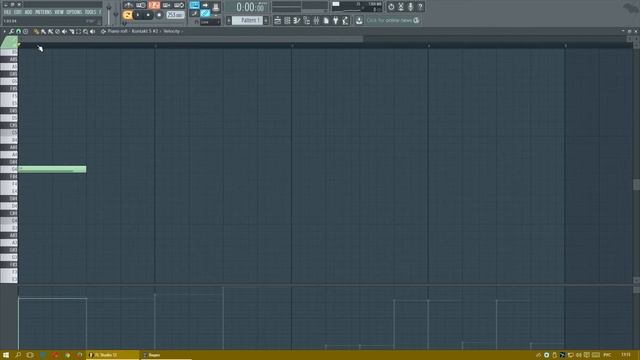
Task: Toggle piano roll snap magnet
Action: 18,31
